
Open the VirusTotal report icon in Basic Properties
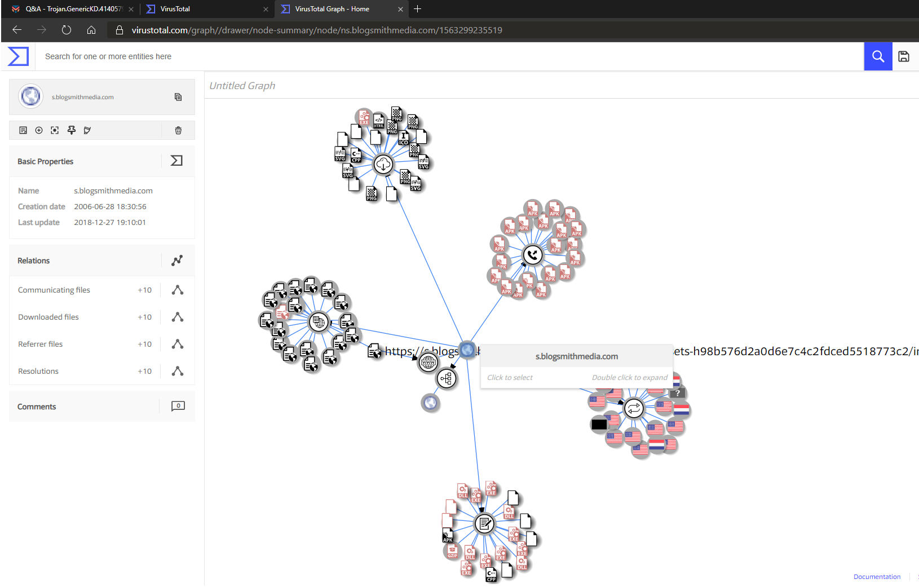click(176, 161)
